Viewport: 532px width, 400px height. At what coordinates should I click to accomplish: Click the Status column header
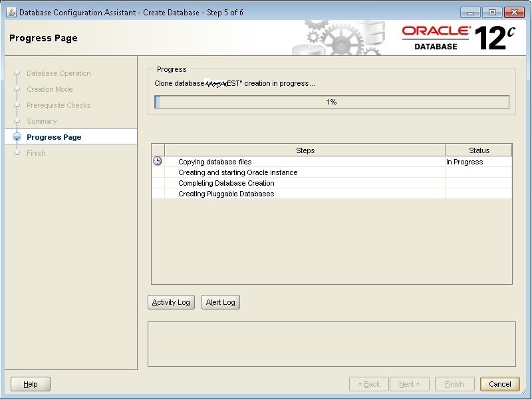[x=479, y=150]
